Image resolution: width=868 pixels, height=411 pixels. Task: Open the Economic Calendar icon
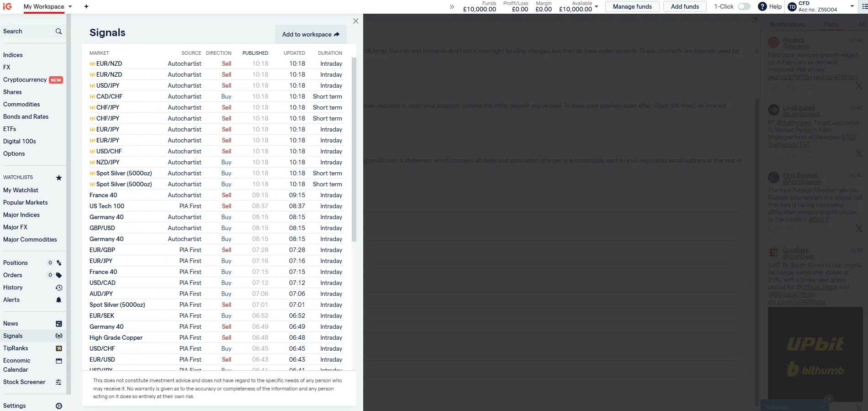tap(59, 361)
